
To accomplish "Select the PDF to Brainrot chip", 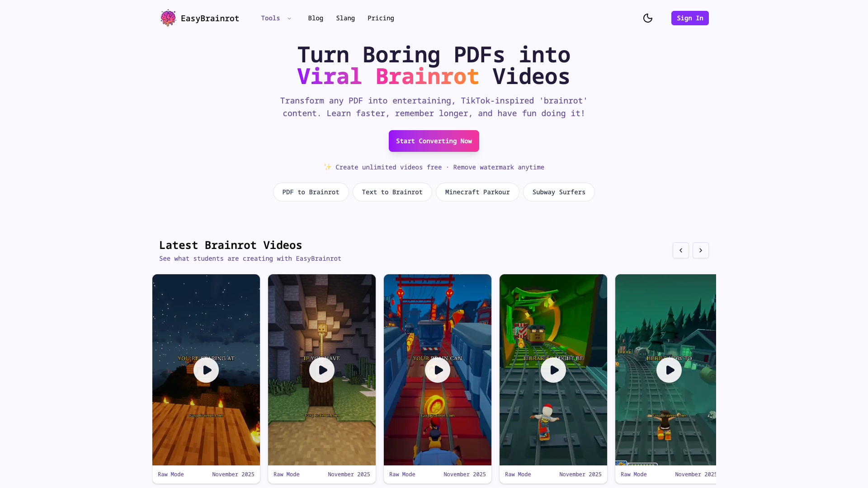I will 311,192.
